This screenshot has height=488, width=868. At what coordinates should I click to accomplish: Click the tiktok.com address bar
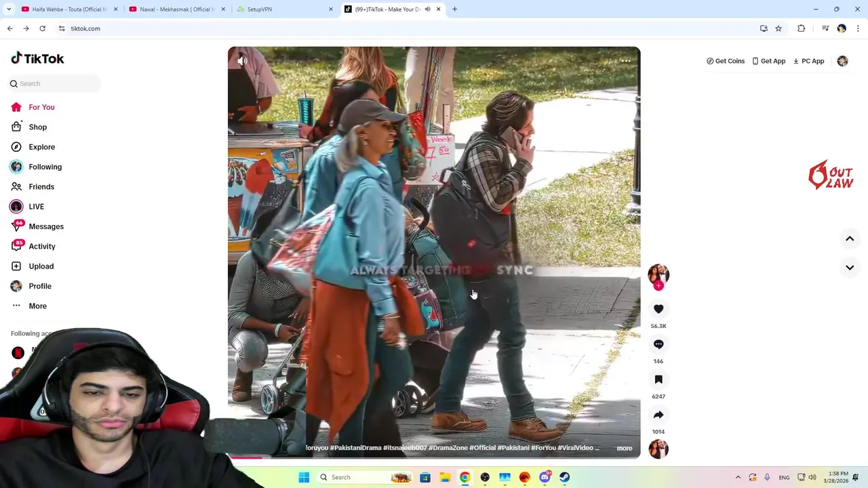[407, 28]
